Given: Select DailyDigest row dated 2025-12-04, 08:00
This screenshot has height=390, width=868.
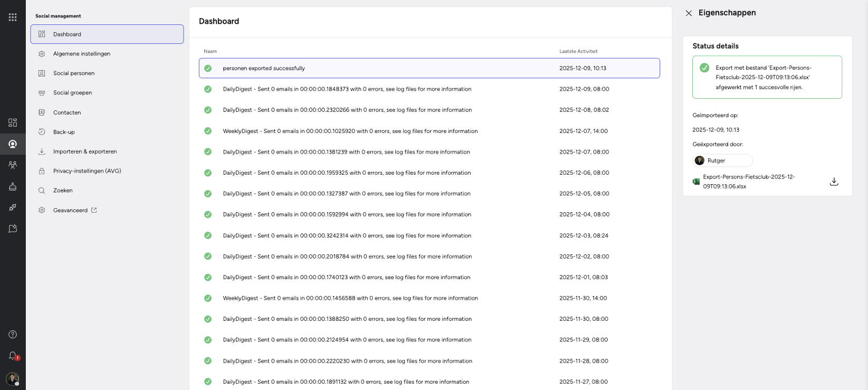Looking at the screenshot, I should pyautogui.click(x=430, y=214).
